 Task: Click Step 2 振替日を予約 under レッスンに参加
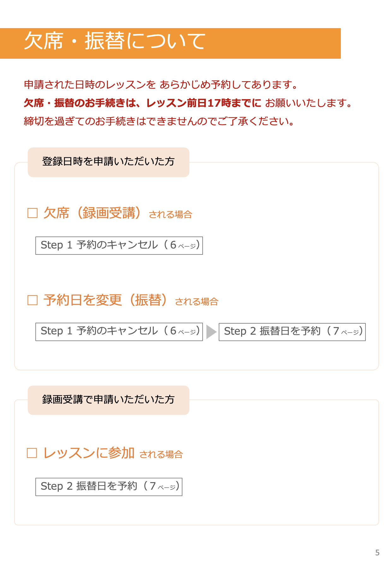109,487
